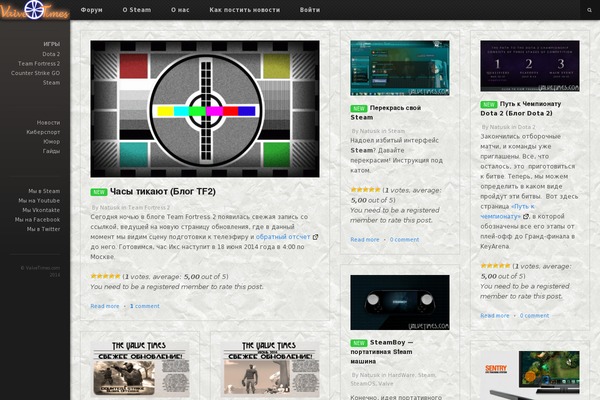The image size is (600, 400).
Task: Open the Valve Times Counter-Strike newspaper thumbnail
Action: coord(140,369)
